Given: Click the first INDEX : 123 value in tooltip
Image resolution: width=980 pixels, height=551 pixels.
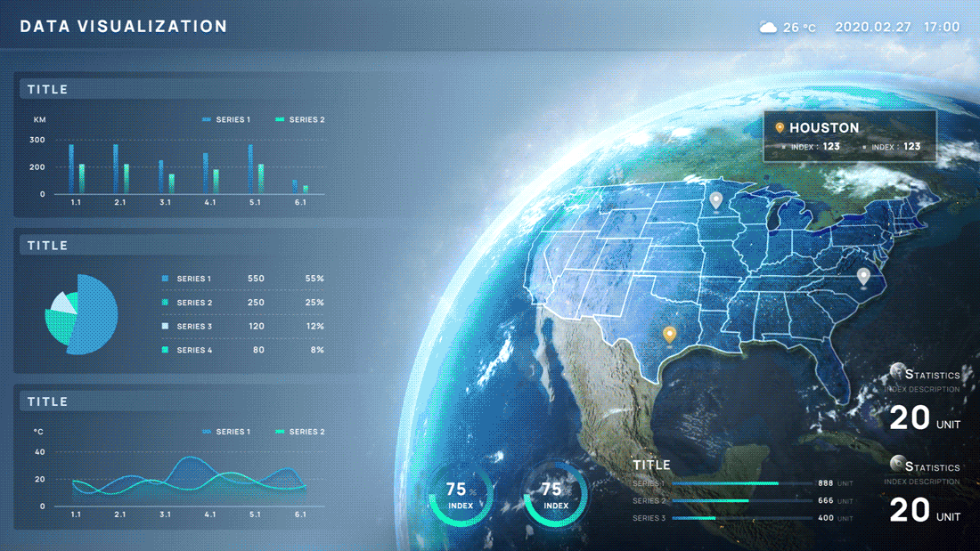Looking at the screenshot, I should [x=815, y=147].
